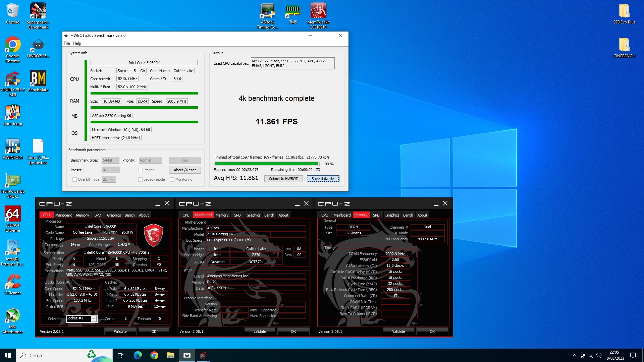Open AIDA64 Extreme desktop shortcut
This screenshot has width=644, height=362.
(x=13, y=219)
